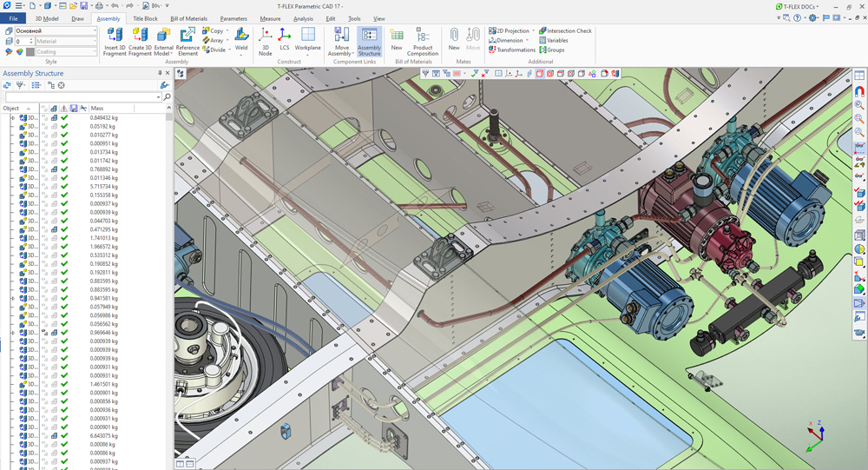Click the gray color swatch beside Coating
Viewport: 868px width, 470px height.
tap(30, 51)
